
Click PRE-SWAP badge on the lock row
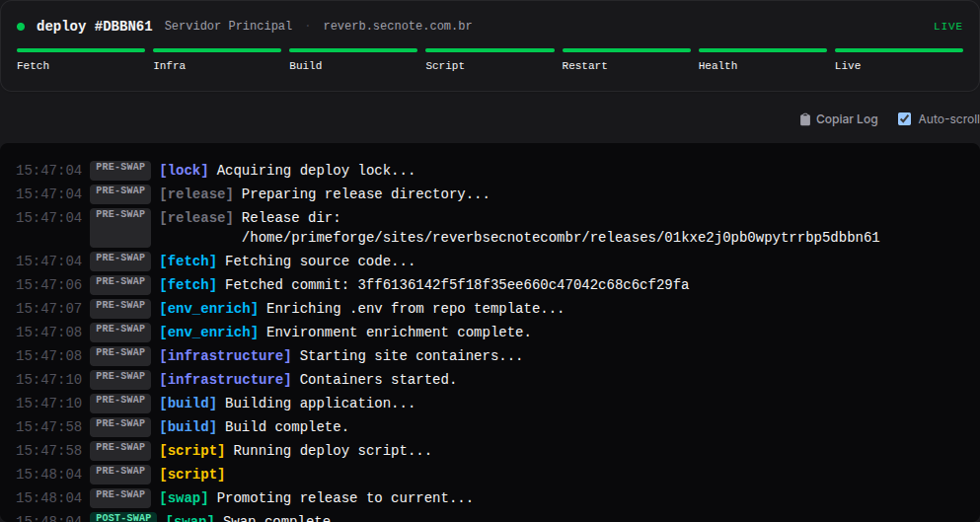point(120,171)
